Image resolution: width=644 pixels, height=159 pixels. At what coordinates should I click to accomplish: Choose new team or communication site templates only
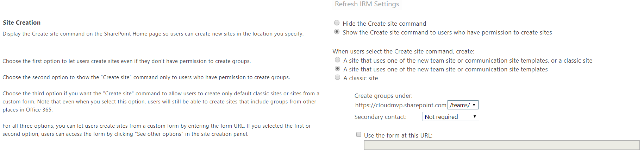338,69
